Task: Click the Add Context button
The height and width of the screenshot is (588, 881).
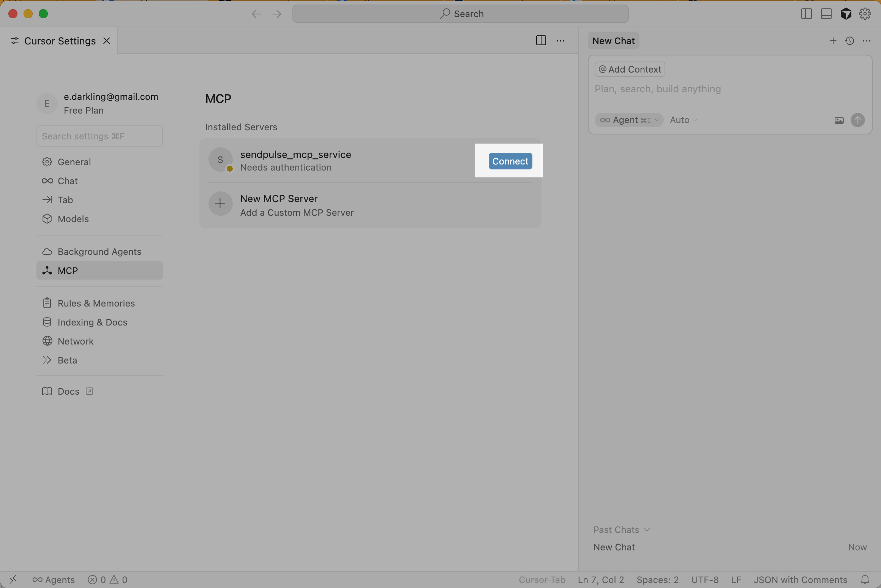Action: point(630,70)
